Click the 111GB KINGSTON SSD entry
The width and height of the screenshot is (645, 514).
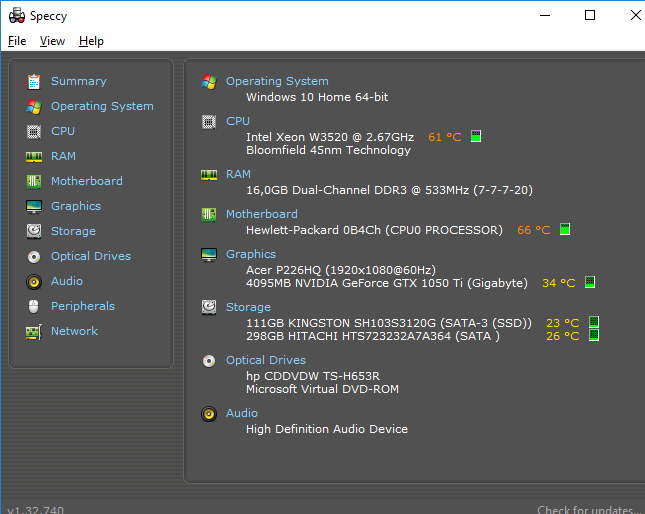(x=389, y=323)
